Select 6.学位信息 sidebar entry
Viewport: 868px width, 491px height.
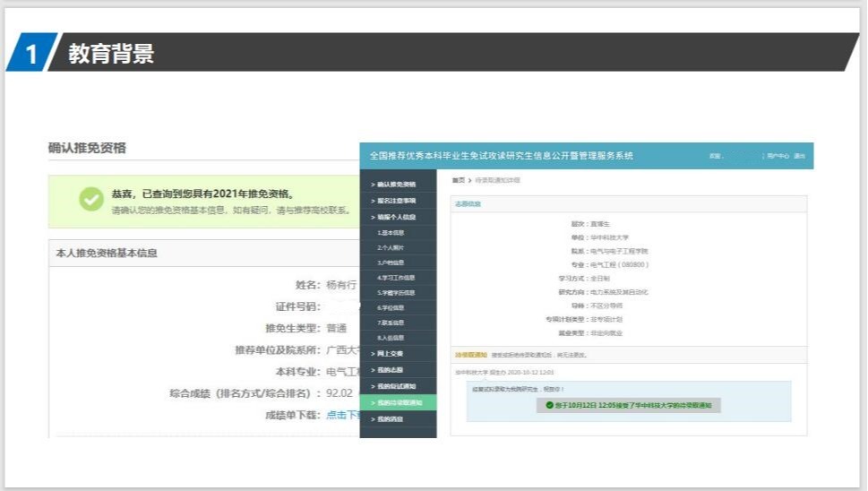click(391, 307)
